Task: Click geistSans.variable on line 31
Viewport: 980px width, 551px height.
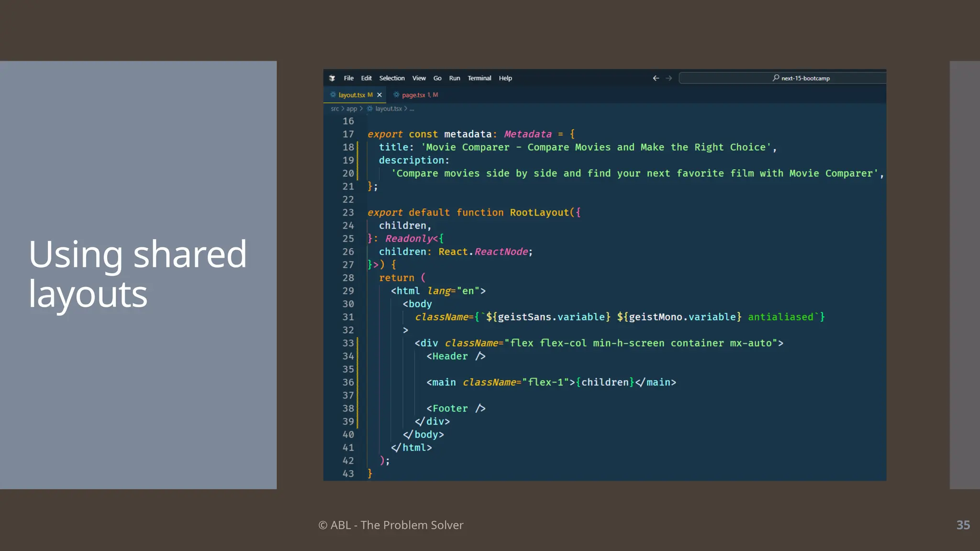Action: click(x=551, y=317)
